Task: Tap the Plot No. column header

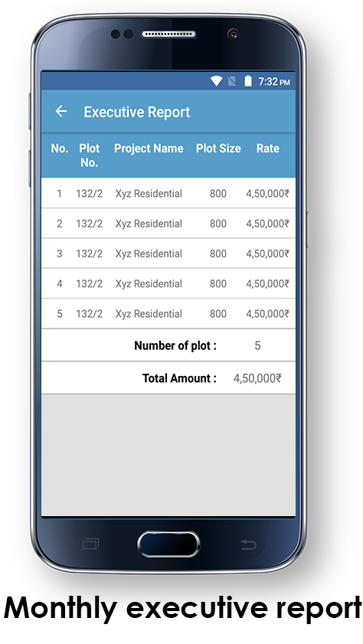Action: coord(89,155)
